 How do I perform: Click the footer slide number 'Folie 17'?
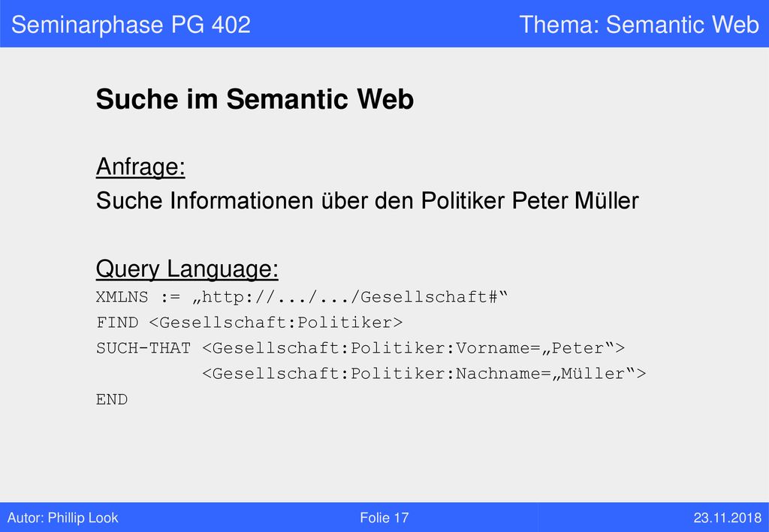tap(384, 518)
